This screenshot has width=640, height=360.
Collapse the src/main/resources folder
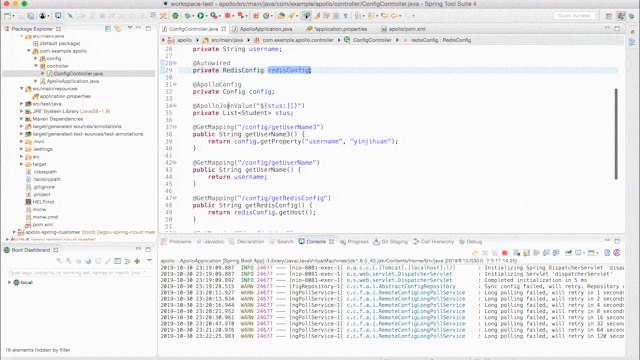point(22,89)
